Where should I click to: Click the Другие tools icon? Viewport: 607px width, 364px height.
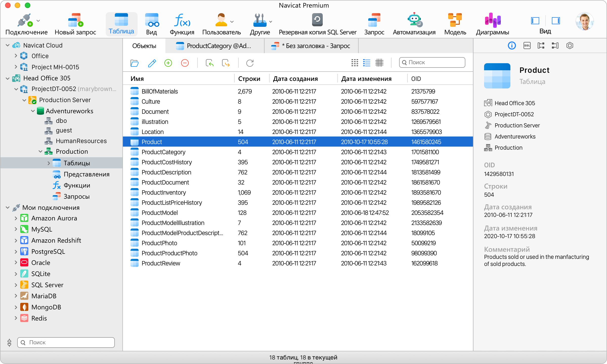[x=260, y=20]
